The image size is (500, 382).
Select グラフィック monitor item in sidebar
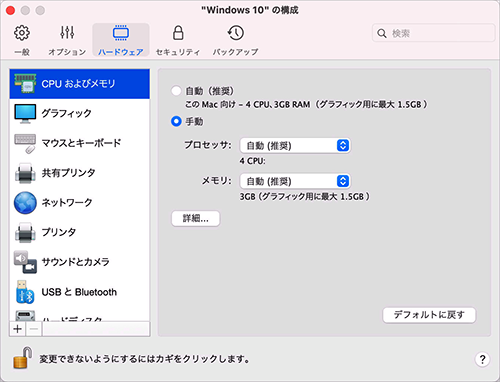[80, 113]
